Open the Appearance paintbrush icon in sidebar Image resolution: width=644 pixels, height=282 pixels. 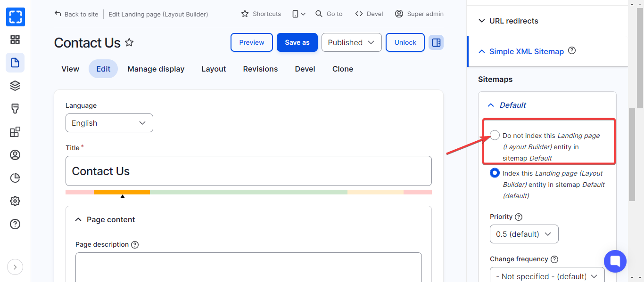point(15,109)
